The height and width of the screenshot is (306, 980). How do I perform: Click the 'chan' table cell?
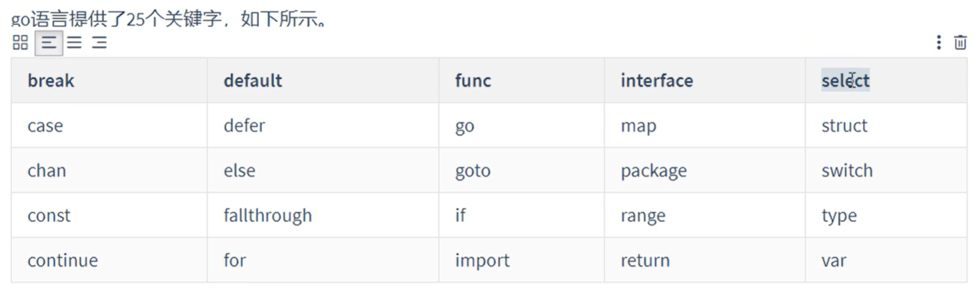[x=109, y=171]
